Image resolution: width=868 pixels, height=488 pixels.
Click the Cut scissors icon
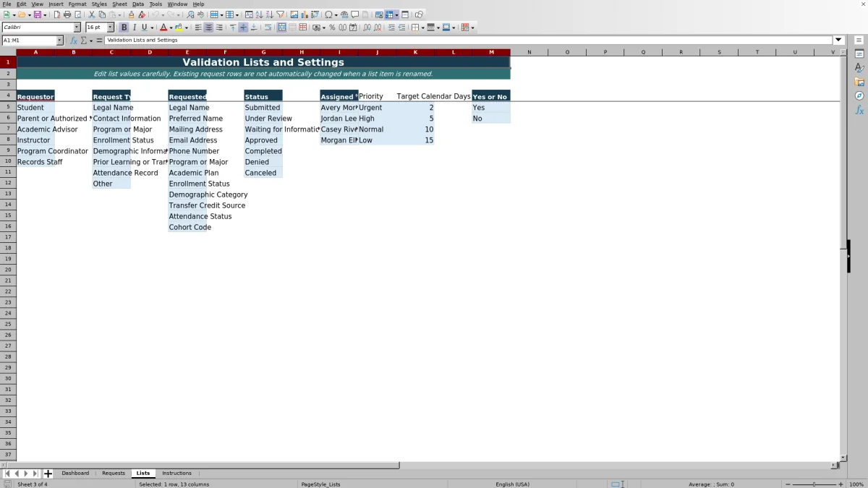coord(92,14)
